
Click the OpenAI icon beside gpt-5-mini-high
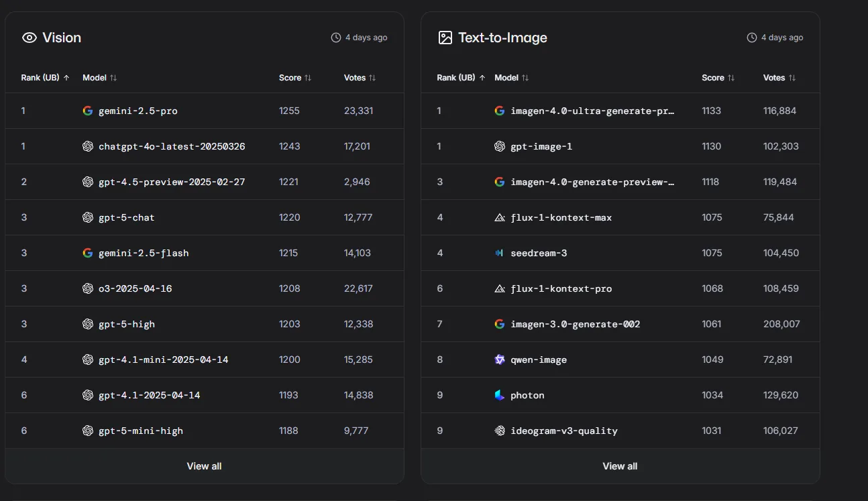(88, 431)
